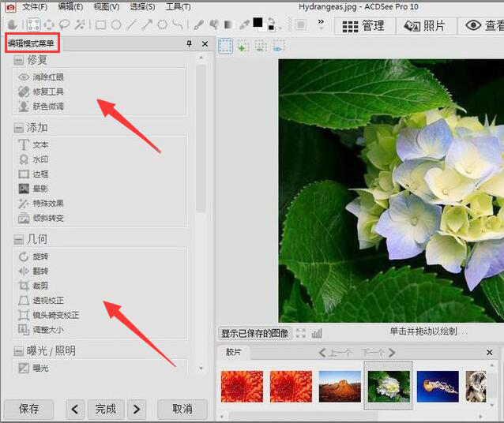Open the 消除红眼 red-eye tool
This screenshot has height=423, width=504.
pos(41,77)
